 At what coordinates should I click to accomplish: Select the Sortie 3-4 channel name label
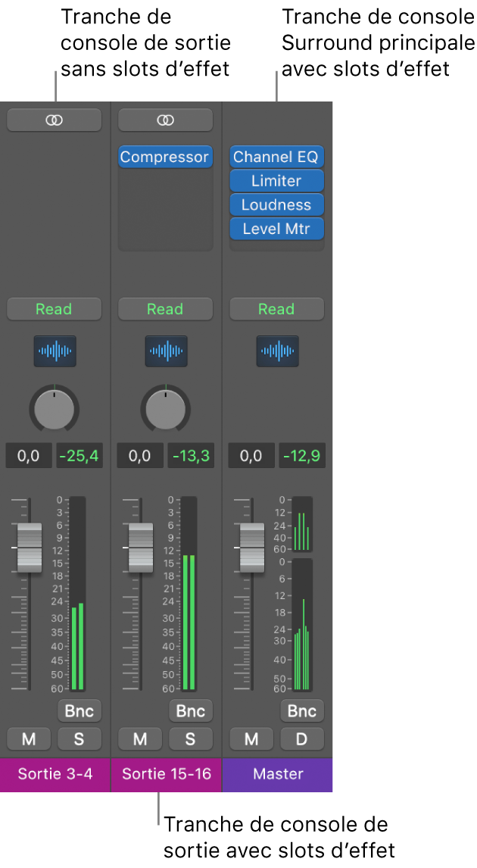(55, 774)
